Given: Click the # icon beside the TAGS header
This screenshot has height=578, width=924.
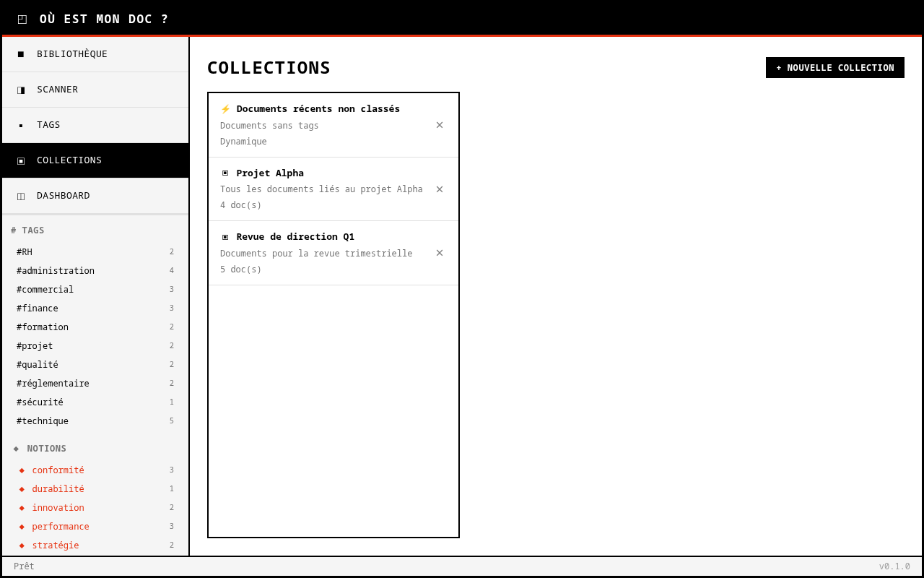Looking at the screenshot, I should coord(13,230).
